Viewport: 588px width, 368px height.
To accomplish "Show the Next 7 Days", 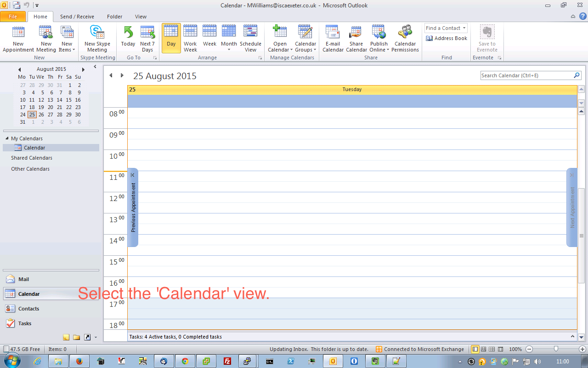I will [147, 39].
